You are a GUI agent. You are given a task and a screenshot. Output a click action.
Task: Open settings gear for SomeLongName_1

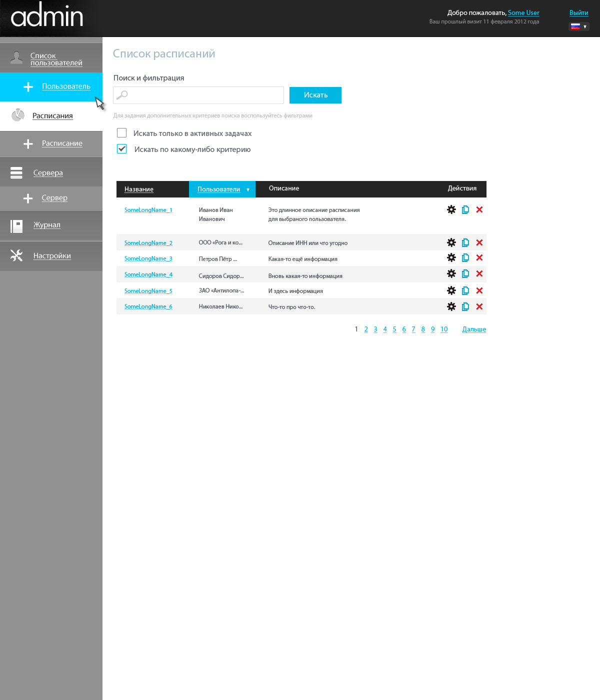click(451, 209)
